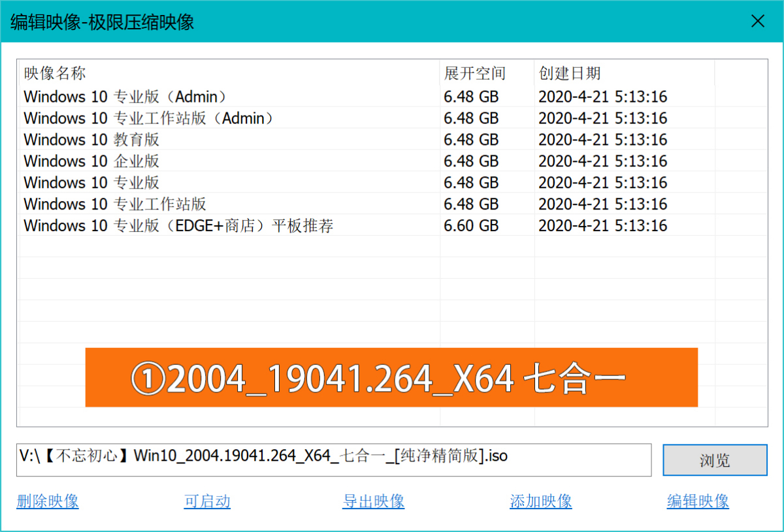The height and width of the screenshot is (532, 784).
Task: Select plain Windows 10 专业工作站版 entry
Action: [115, 205]
